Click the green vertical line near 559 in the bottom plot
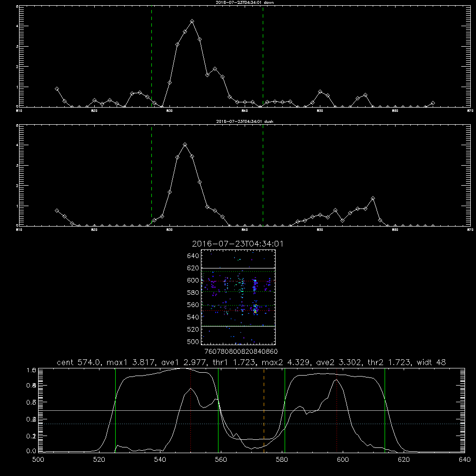This screenshot has width=476, height=476. (218, 410)
